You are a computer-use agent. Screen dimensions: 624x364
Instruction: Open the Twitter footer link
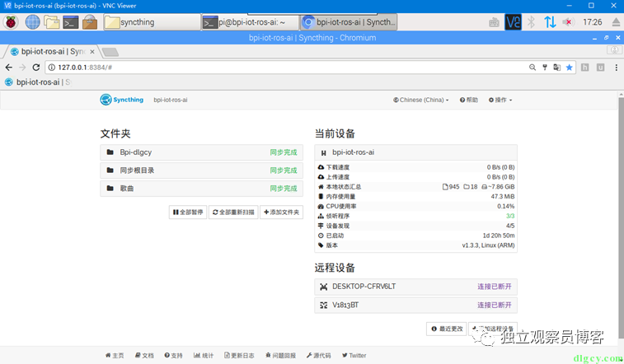354,355
